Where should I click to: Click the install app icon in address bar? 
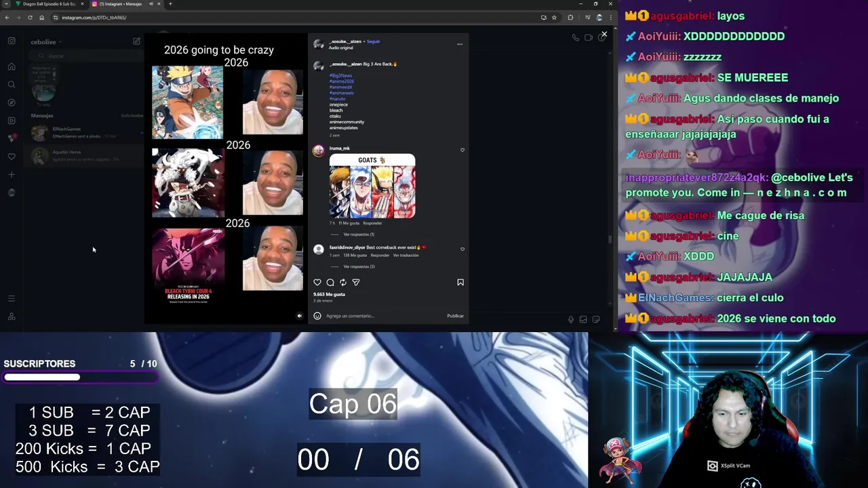point(543,18)
